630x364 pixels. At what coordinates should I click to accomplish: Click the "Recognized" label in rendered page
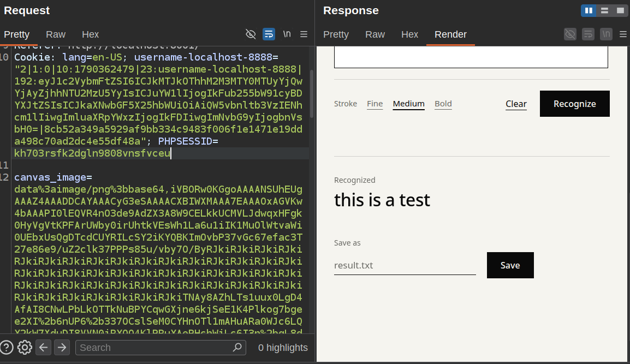pos(355,180)
